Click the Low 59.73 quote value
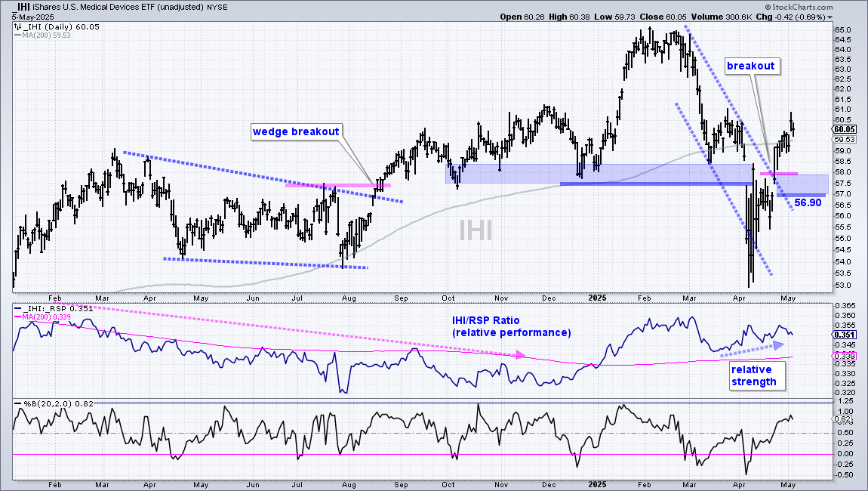The image size is (868, 491). (x=615, y=17)
